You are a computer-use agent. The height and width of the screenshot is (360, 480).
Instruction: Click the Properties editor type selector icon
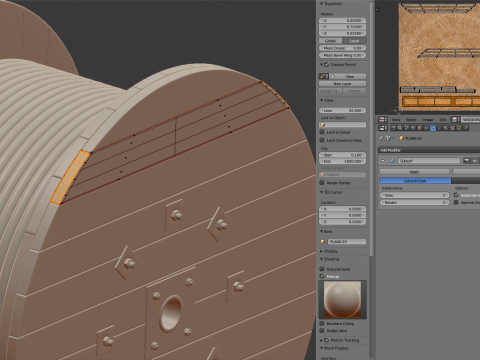(x=383, y=128)
